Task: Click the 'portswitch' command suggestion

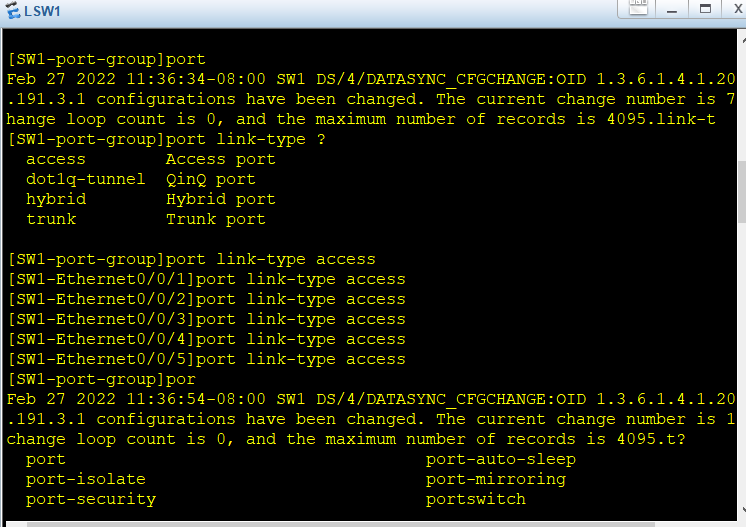Action: (476, 499)
